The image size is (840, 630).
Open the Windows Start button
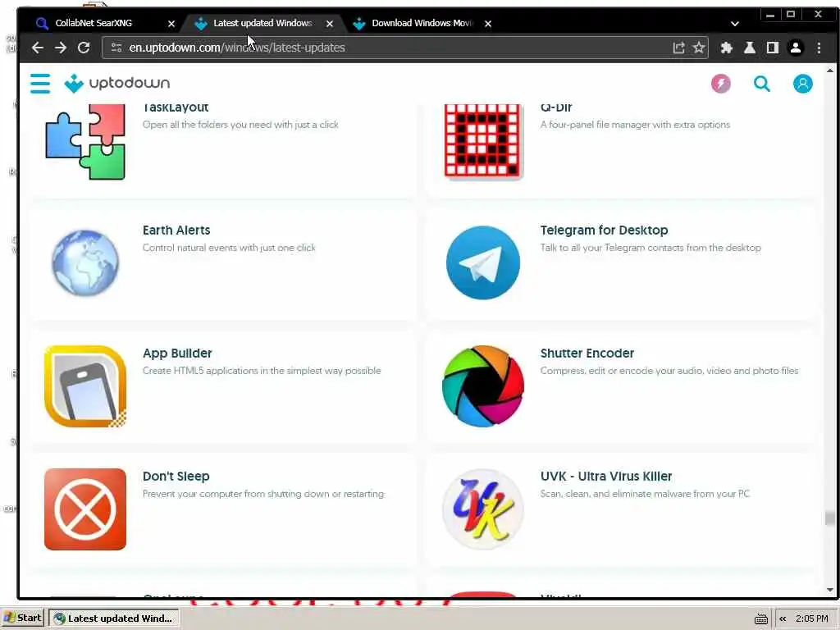click(x=23, y=619)
